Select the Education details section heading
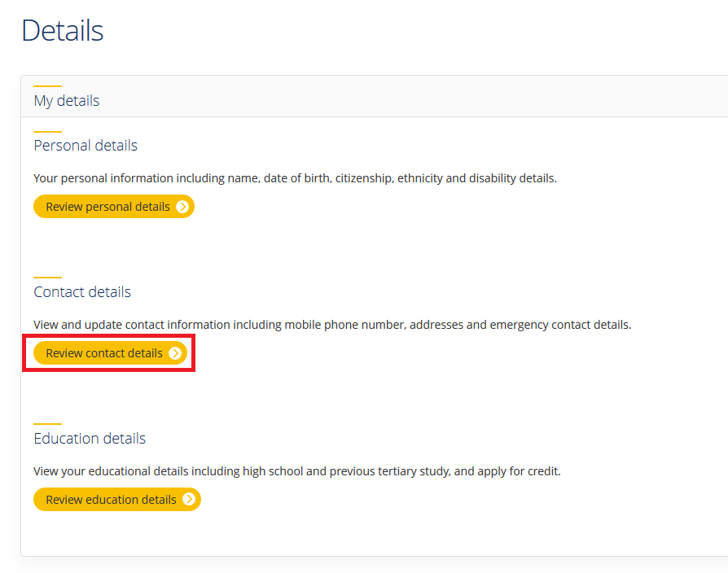Image resolution: width=728 pixels, height=573 pixels. (90, 439)
